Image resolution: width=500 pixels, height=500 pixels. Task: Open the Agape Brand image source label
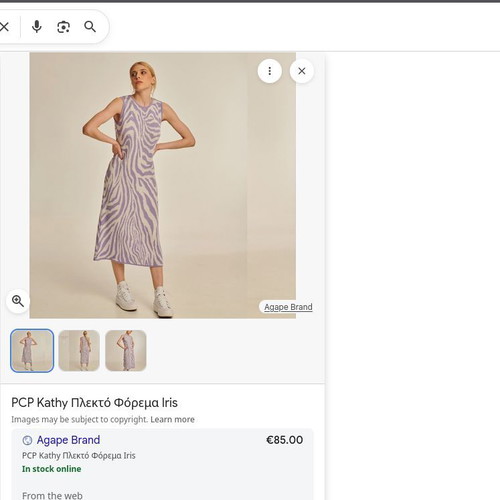(288, 307)
